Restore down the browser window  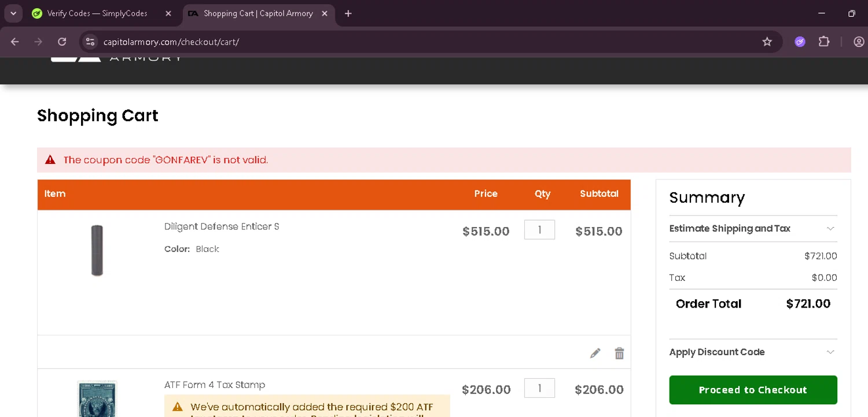[851, 13]
